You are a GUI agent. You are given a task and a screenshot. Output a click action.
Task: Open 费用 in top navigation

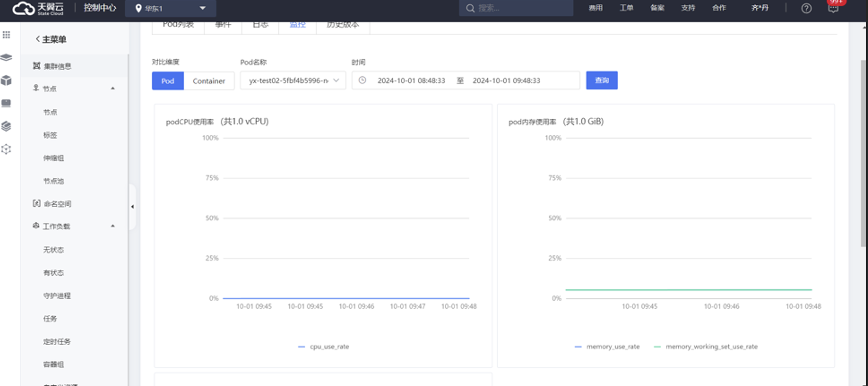tap(596, 8)
